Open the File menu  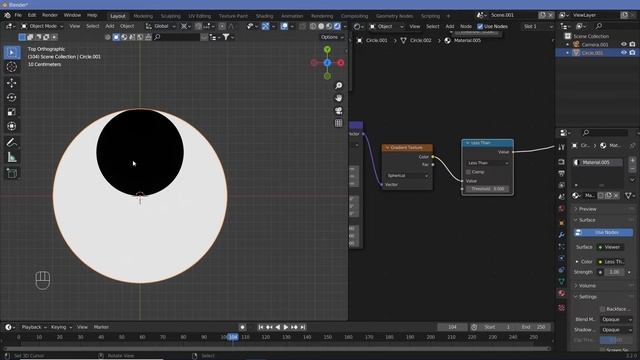coord(18,15)
